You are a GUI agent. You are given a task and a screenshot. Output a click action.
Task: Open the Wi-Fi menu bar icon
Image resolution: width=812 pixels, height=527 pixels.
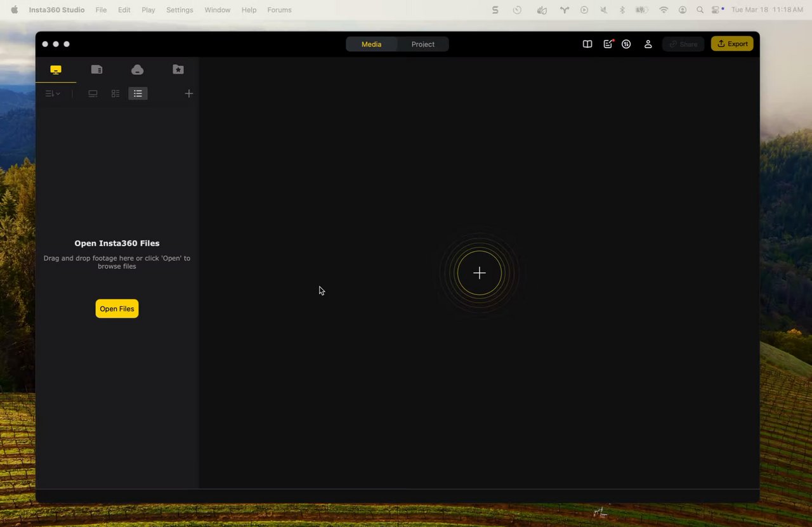pyautogui.click(x=664, y=10)
